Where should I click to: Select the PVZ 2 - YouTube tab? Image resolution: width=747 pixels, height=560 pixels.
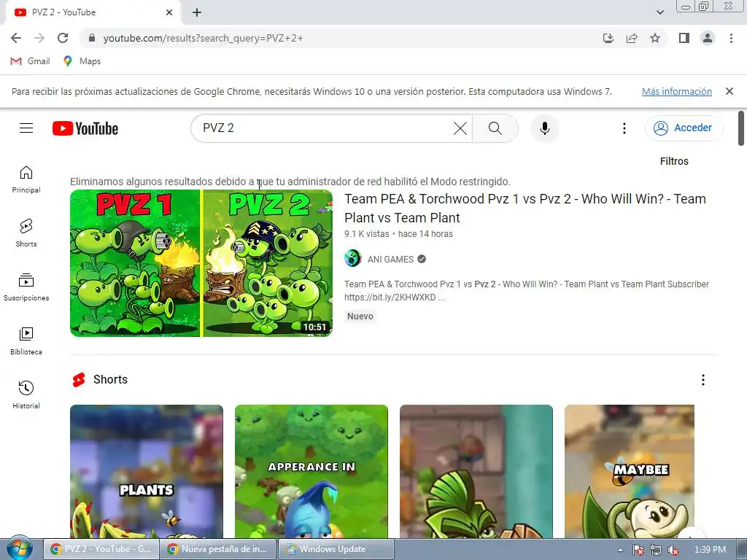[x=93, y=12]
